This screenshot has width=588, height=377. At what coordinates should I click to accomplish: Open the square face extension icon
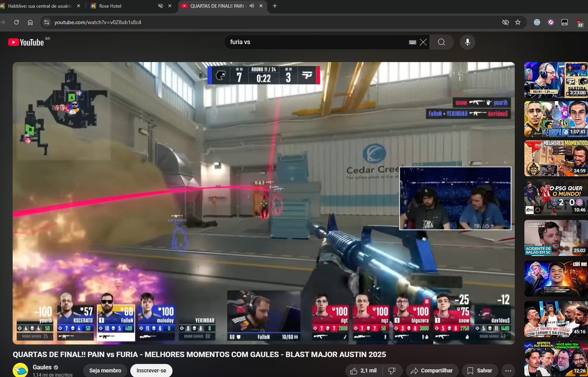[565, 22]
